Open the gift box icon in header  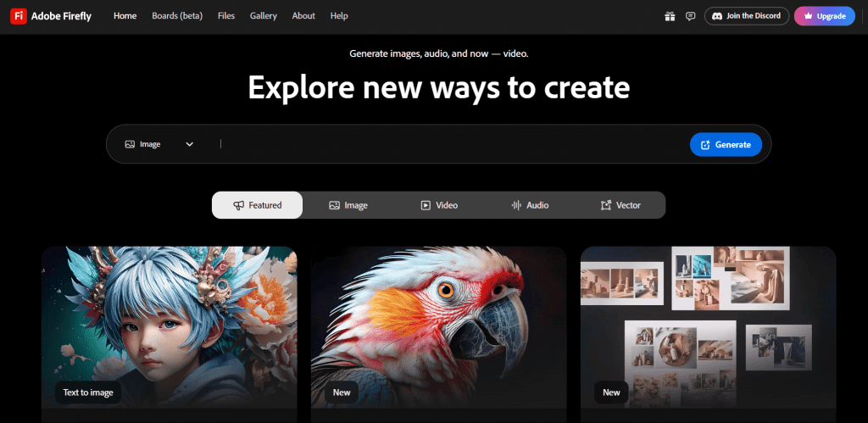coord(670,16)
